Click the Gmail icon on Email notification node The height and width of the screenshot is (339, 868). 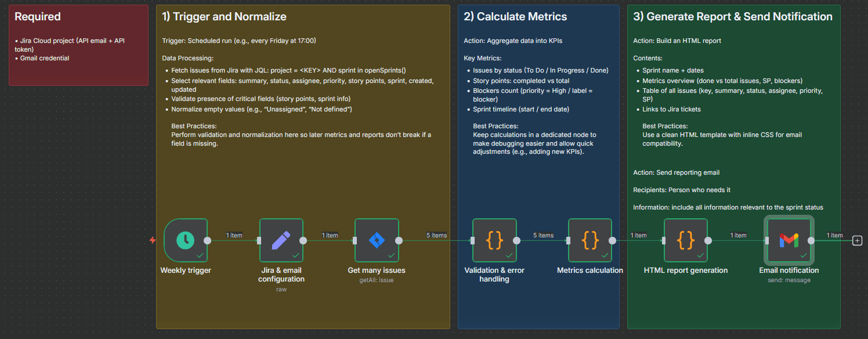tap(789, 240)
